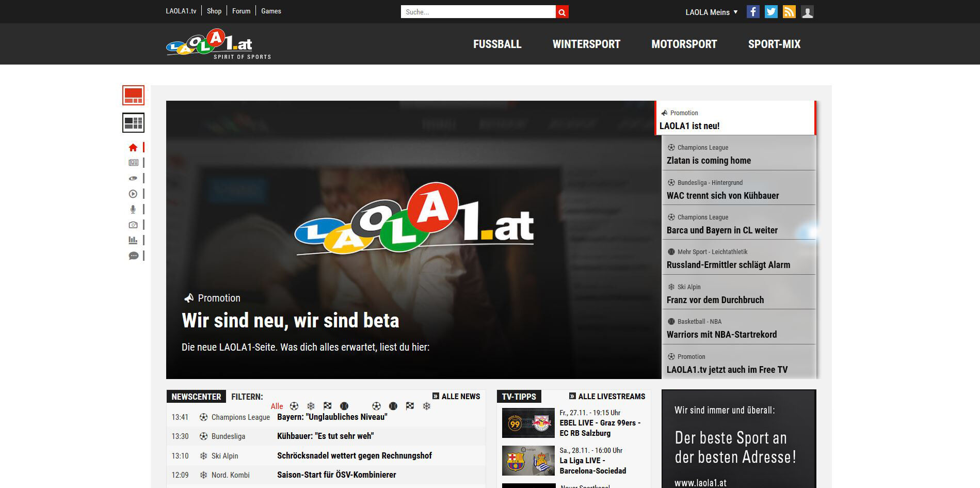The height and width of the screenshot is (488, 980).
Task: Open the WINTERSPORT menu
Action: tap(586, 44)
